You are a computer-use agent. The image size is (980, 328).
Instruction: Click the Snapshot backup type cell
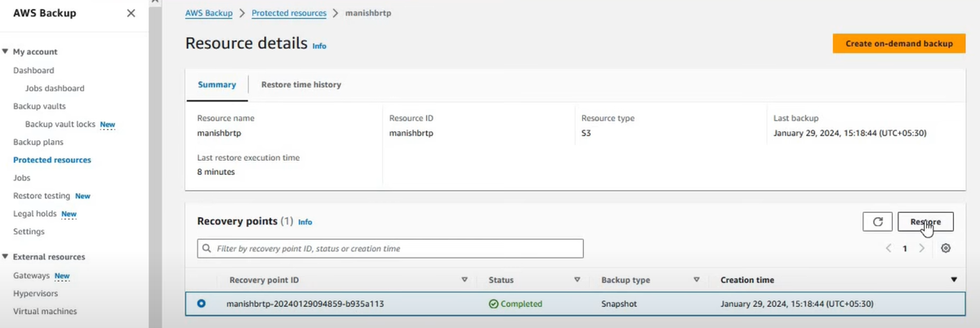coord(620,304)
